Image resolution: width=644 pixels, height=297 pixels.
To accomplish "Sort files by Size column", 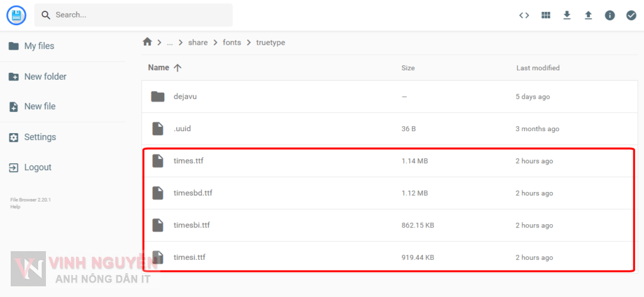I will (408, 68).
